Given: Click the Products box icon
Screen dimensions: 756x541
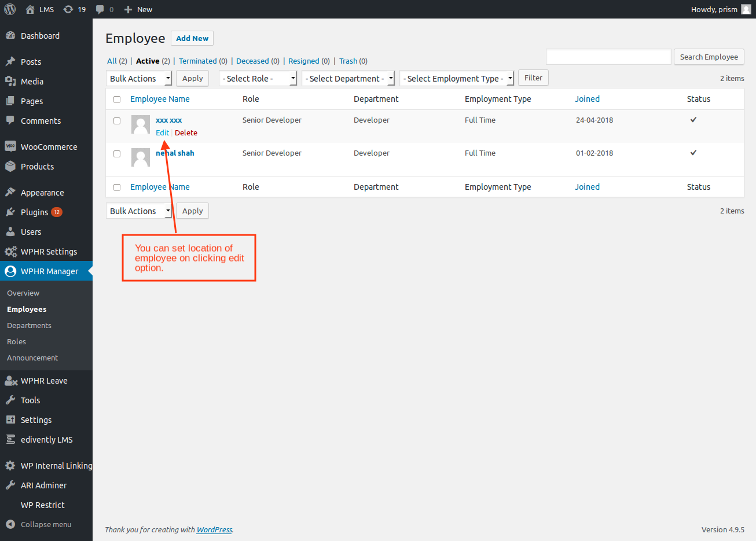Looking at the screenshot, I should (10, 166).
